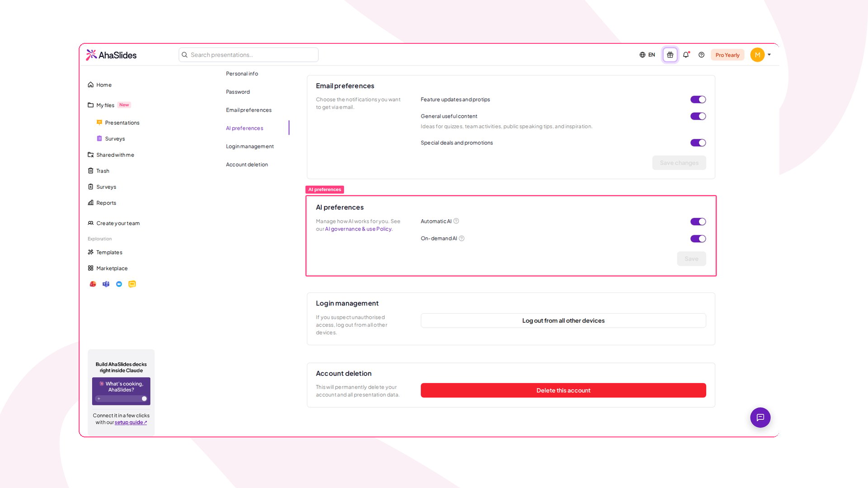Select the Login management settings tab
This screenshot has height=488, width=868.
coord(250,146)
